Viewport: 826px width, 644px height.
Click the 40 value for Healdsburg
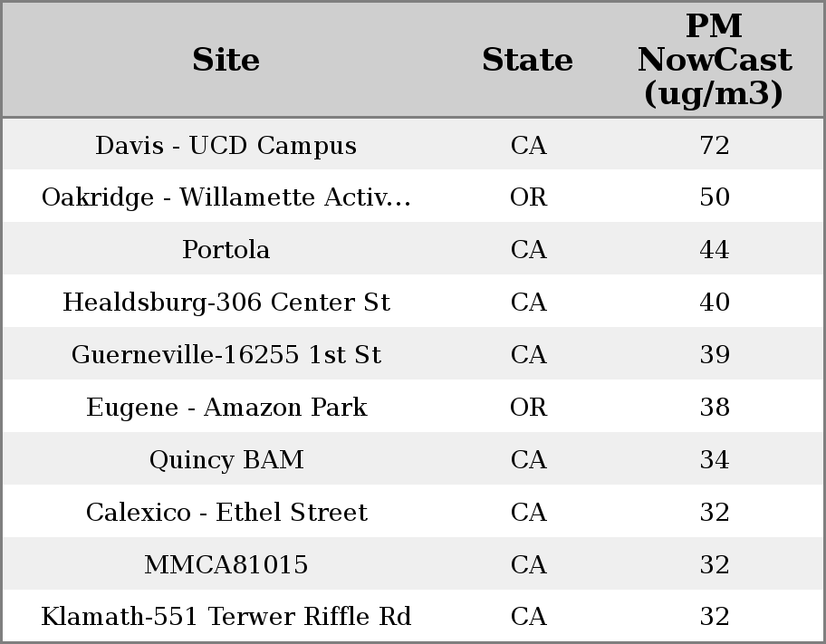pyautogui.click(x=714, y=303)
